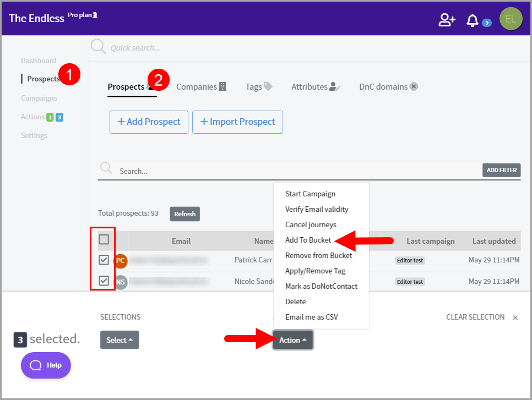
Task: Click the Add Prospect button
Action: (x=149, y=122)
